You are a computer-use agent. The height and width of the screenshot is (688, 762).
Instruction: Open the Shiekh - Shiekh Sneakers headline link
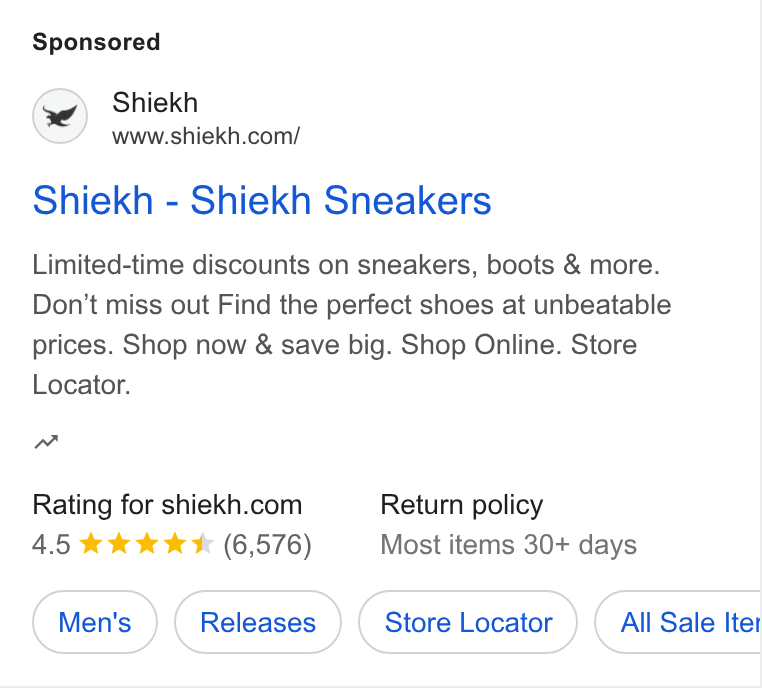[262, 200]
